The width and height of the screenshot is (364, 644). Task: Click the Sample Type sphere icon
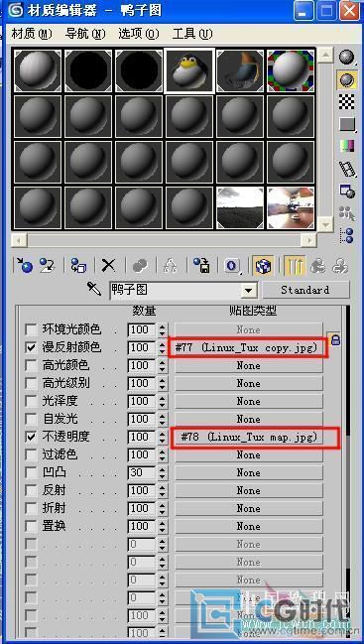click(346, 58)
